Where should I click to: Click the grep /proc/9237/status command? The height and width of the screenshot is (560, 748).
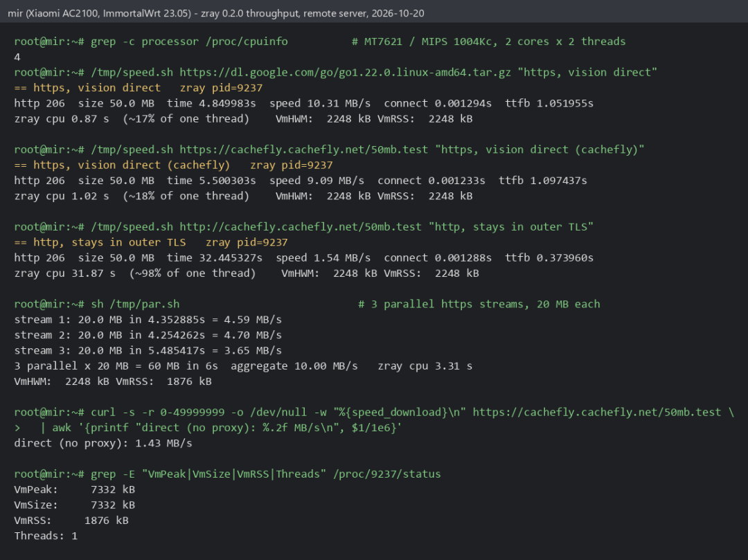266,474
